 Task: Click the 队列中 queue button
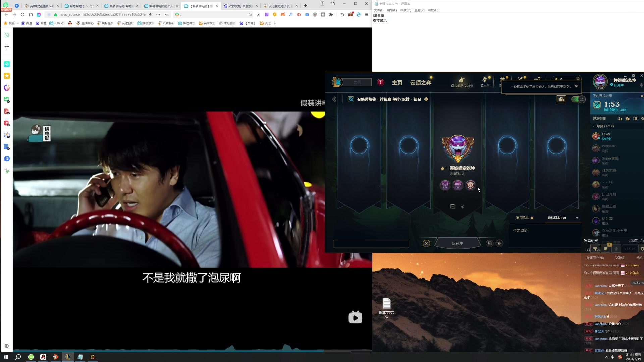pos(458,243)
